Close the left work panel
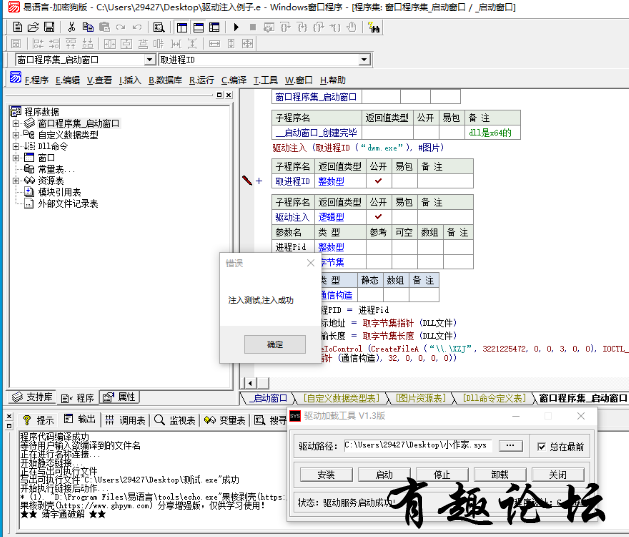The image size is (629, 537). [x=229, y=95]
